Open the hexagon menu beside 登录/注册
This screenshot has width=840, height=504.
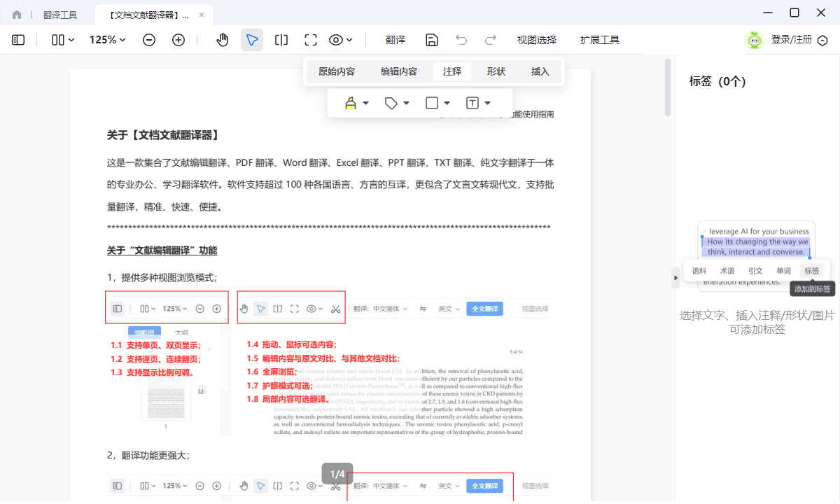coord(823,41)
